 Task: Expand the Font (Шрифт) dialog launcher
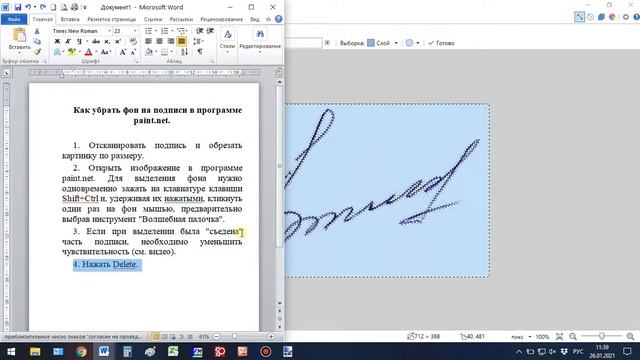[136, 62]
